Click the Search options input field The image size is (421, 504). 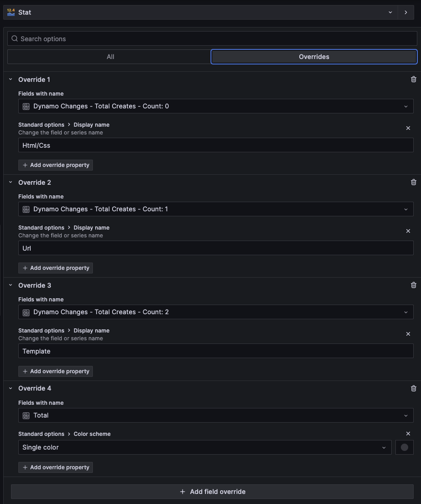pos(212,39)
